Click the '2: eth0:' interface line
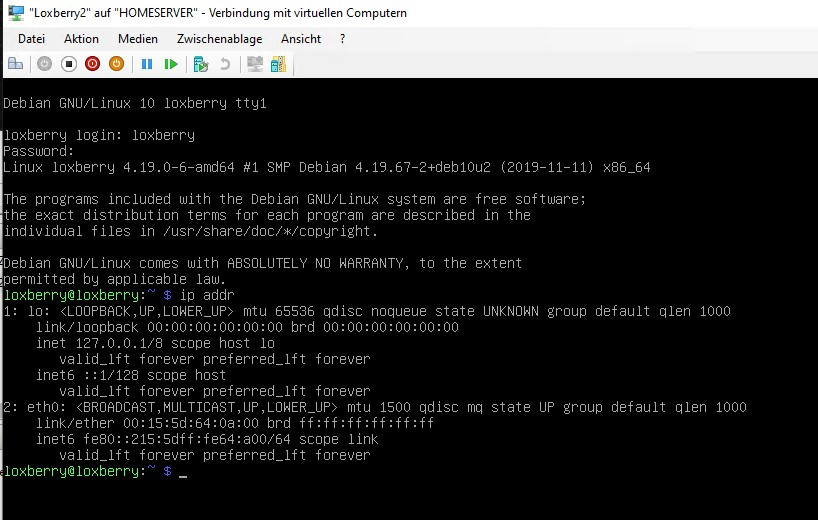 click(375, 407)
